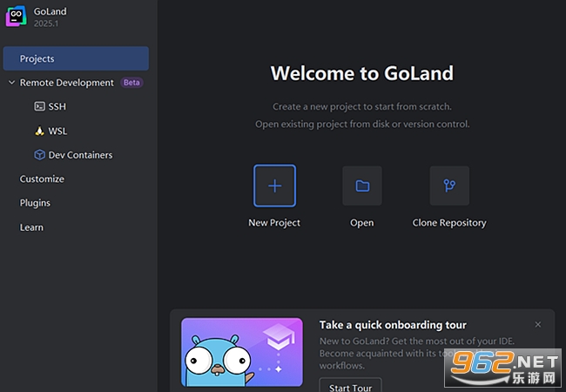Dismiss the onboarding tour banner
Screen dimensions: 566x392
pos(538,325)
